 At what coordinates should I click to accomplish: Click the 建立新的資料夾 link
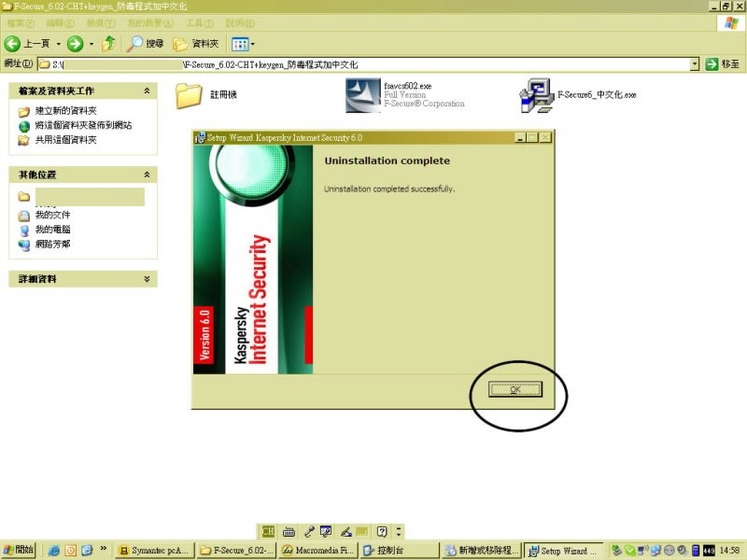65,111
